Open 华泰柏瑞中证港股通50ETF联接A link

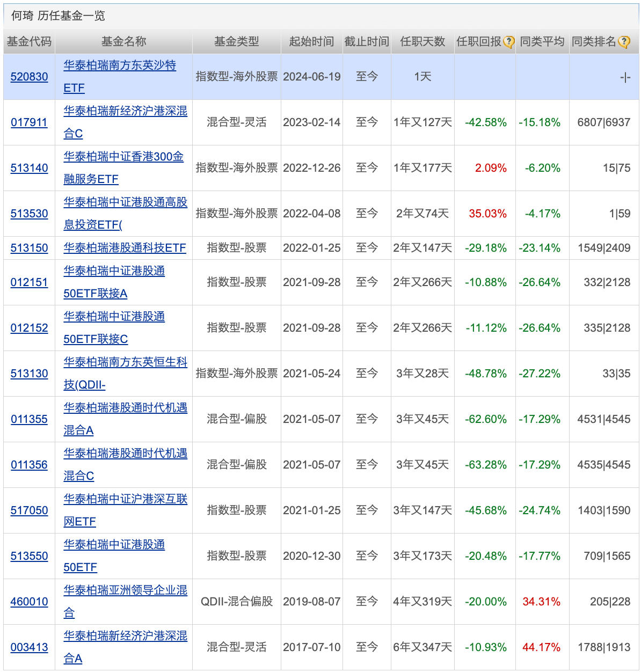114,282
